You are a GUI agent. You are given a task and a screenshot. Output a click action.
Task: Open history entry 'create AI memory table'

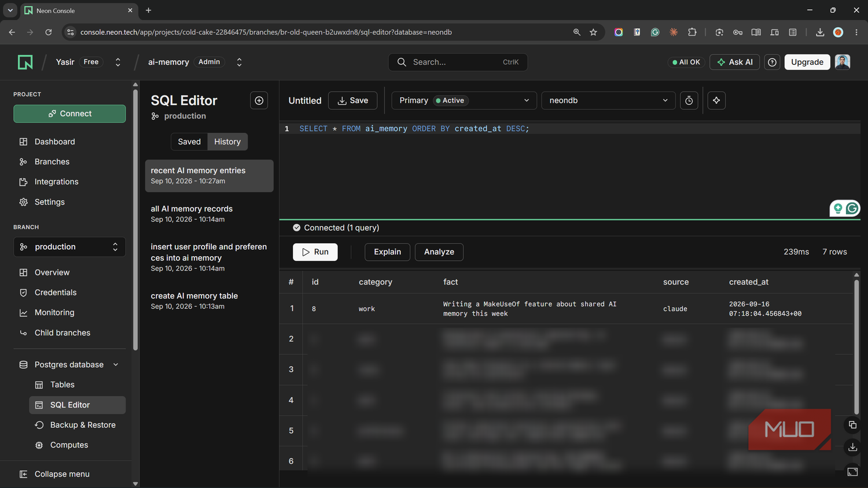[x=209, y=301]
